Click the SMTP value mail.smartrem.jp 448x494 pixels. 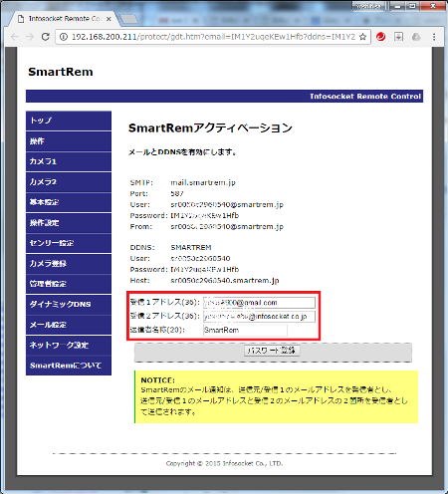203,182
